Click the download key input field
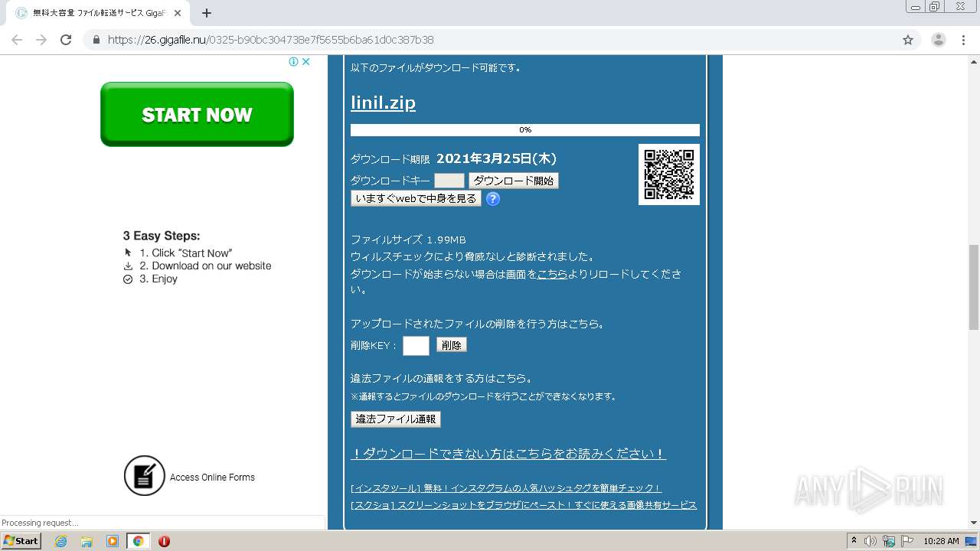Screen dimensions: 980x551 pyautogui.click(x=449, y=181)
